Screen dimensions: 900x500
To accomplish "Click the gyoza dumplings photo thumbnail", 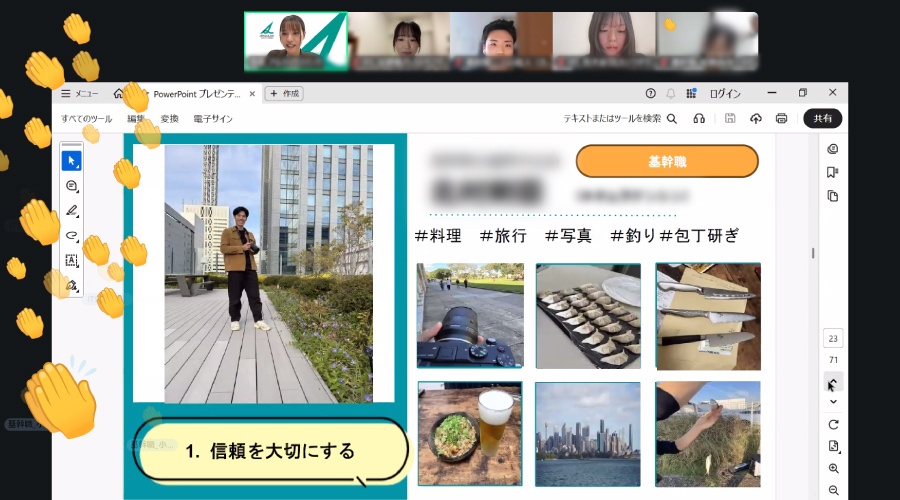I will coord(588,316).
